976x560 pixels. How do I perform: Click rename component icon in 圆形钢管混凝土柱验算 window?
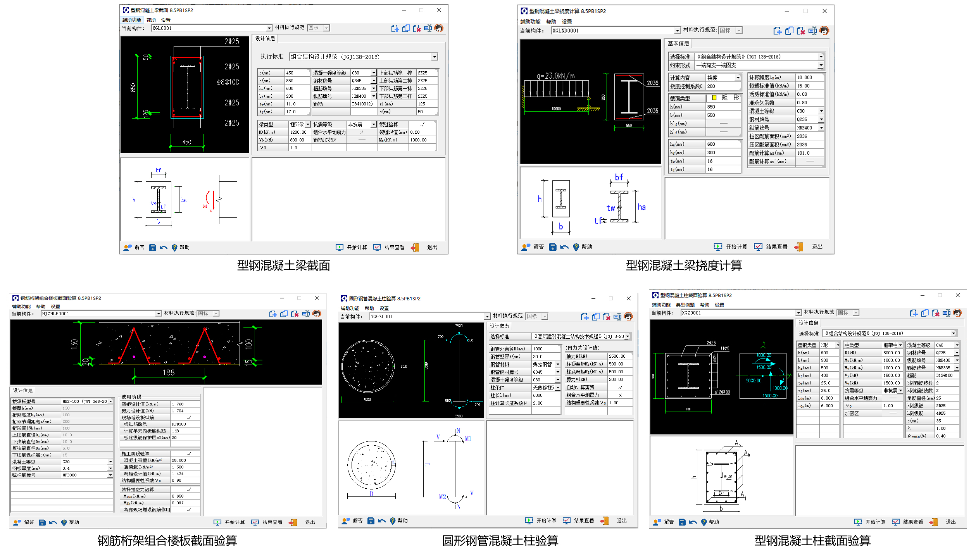[x=617, y=317]
